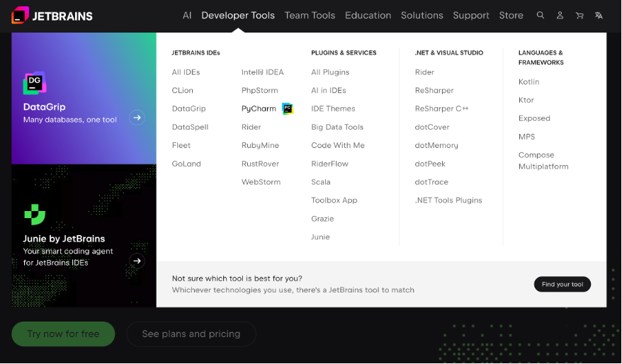Image resolution: width=622 pixels, height=364 pixels.
Task: Open the Solutions menu
Action: click(x=422, y=16)
